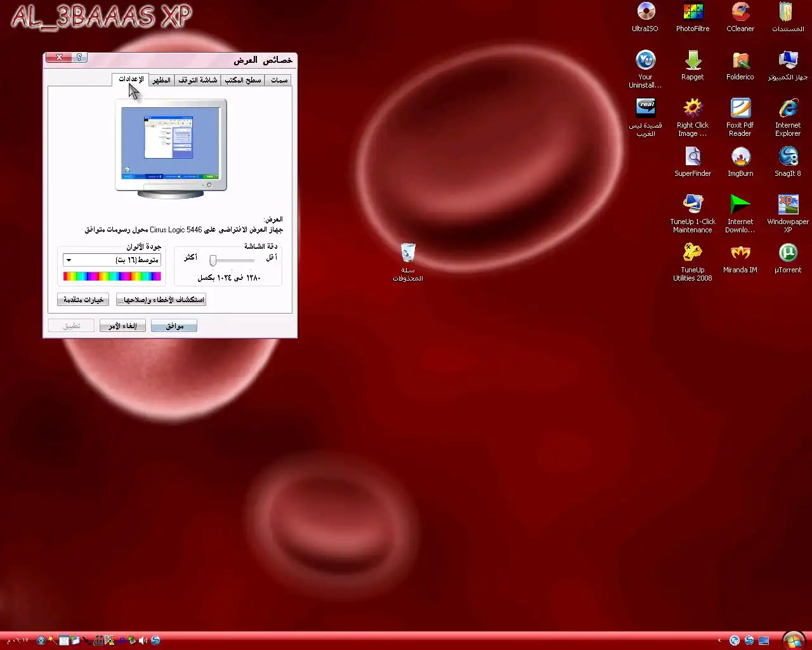Launch the Internet Explorer desktop icon

(788, 117)
